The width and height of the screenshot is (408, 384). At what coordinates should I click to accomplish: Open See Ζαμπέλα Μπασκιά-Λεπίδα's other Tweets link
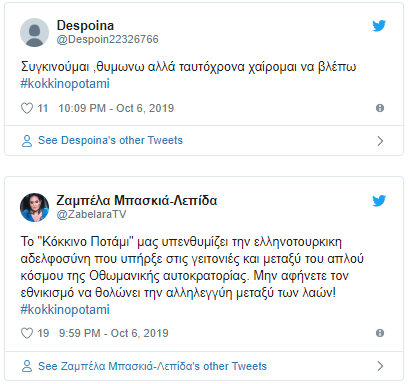click(152, 366)
